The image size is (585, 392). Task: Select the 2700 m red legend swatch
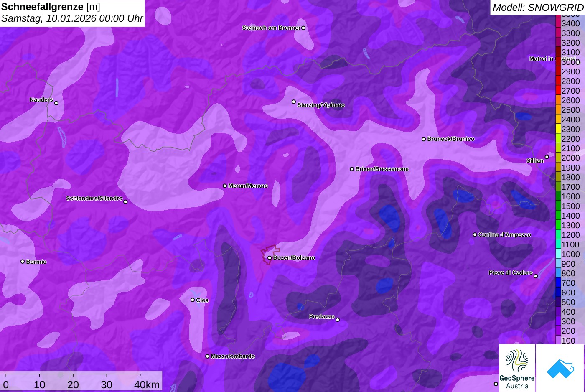(x=558, y=91)
